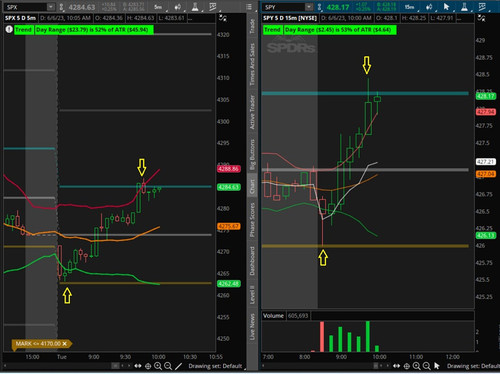Select the trendline drawing tool on SPX chart
This screenshot has width=500, height=374.
click(x=178, y=366)
